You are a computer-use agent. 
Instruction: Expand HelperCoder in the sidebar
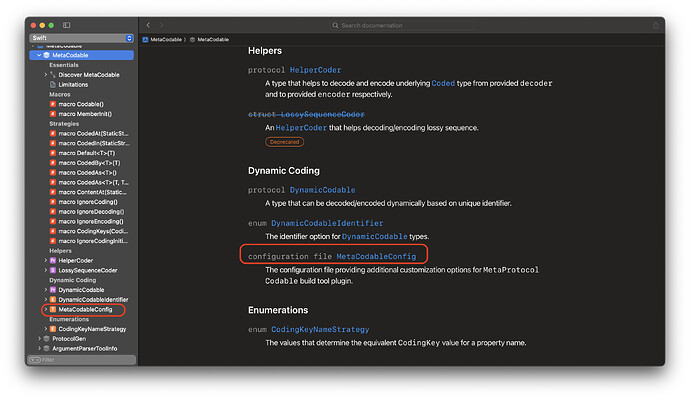coord(46,260)
